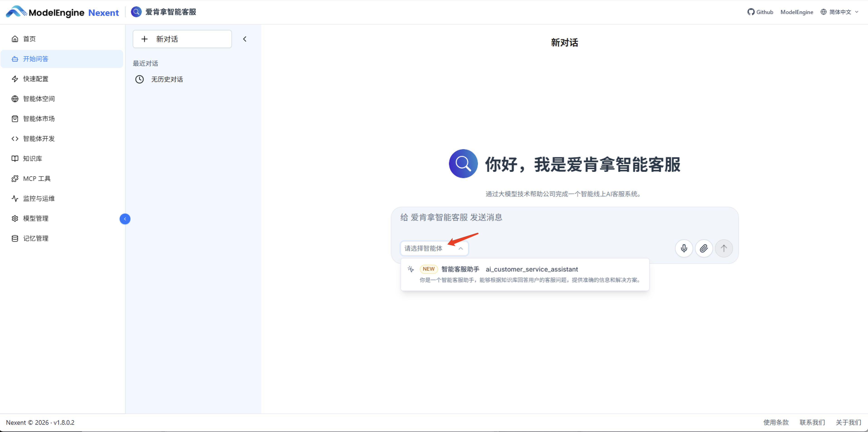Select the 智能体开发 sidebar entry
The height and width of the screenshot is (432, 868).
coord(39,138)
